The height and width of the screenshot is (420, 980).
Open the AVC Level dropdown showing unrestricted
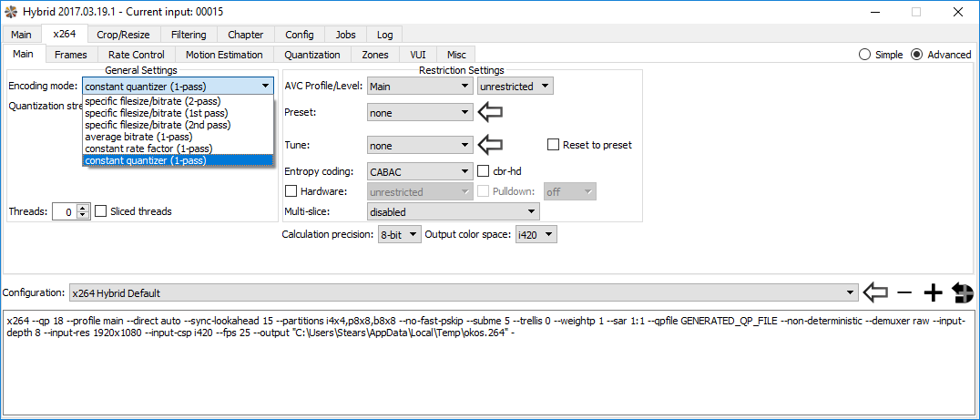(516, 87)
